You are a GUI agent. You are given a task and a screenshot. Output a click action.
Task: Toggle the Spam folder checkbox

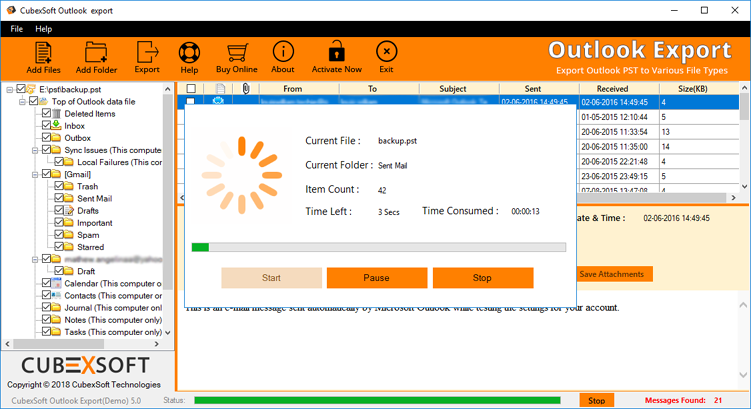point(58,235)
